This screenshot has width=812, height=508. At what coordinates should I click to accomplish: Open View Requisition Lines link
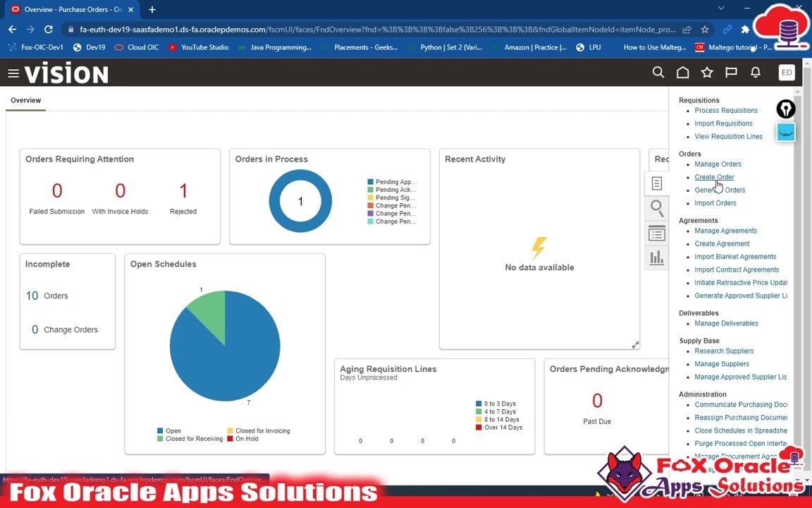(728, 136)
